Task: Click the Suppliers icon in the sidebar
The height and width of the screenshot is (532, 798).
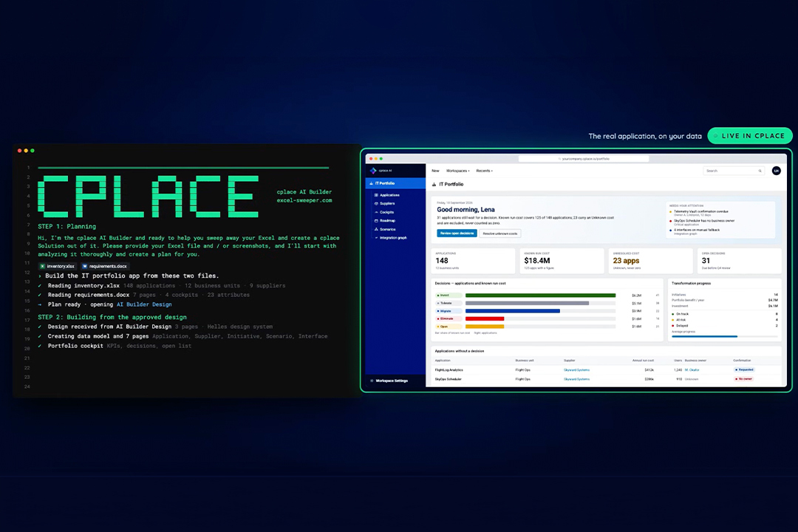Action: coord(376,204)
